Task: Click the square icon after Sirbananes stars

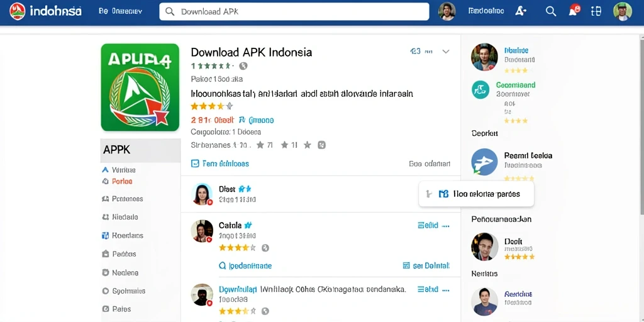Action: tap(321, 145)
